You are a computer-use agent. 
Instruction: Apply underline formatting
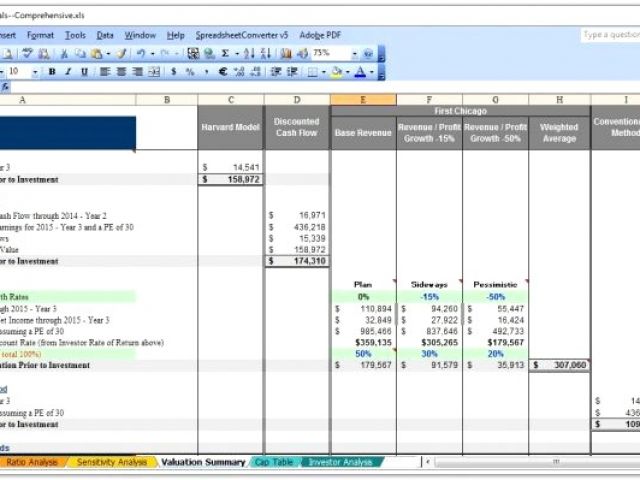(84, 72)
